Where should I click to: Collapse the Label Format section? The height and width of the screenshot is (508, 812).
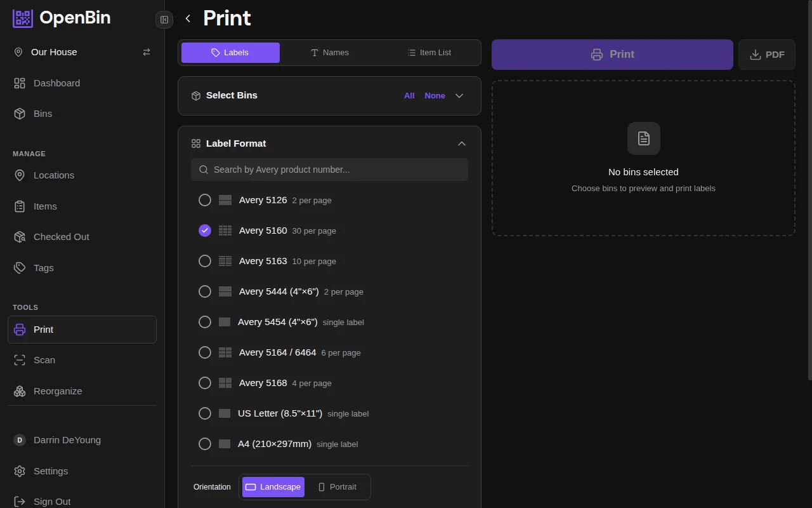(x=461, y=144)
